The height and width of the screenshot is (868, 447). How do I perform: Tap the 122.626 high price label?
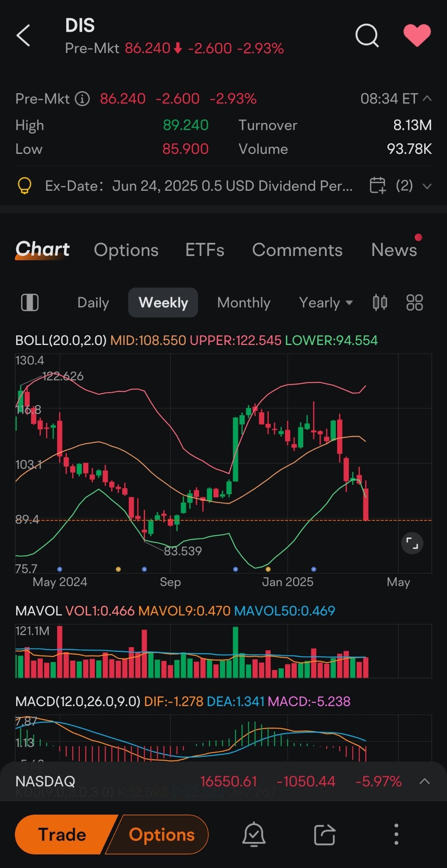[63, 376]
